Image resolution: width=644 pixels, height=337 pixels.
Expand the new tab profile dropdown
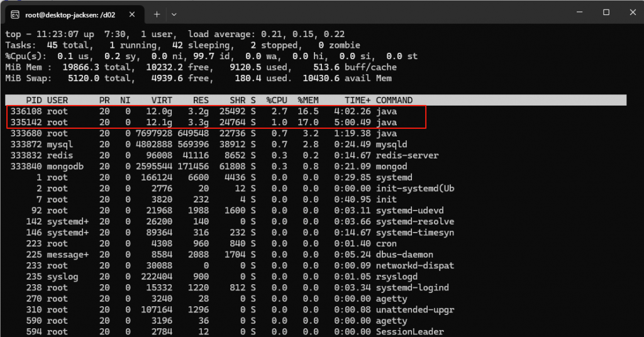coord(174,14)
